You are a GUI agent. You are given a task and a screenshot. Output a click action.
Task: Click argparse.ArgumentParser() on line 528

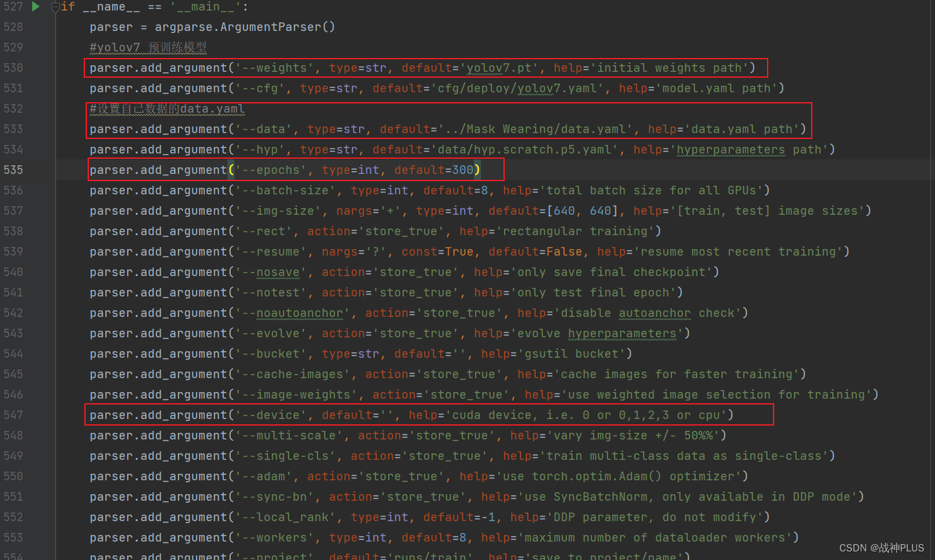pyautogui.click(x=245, y=27)
